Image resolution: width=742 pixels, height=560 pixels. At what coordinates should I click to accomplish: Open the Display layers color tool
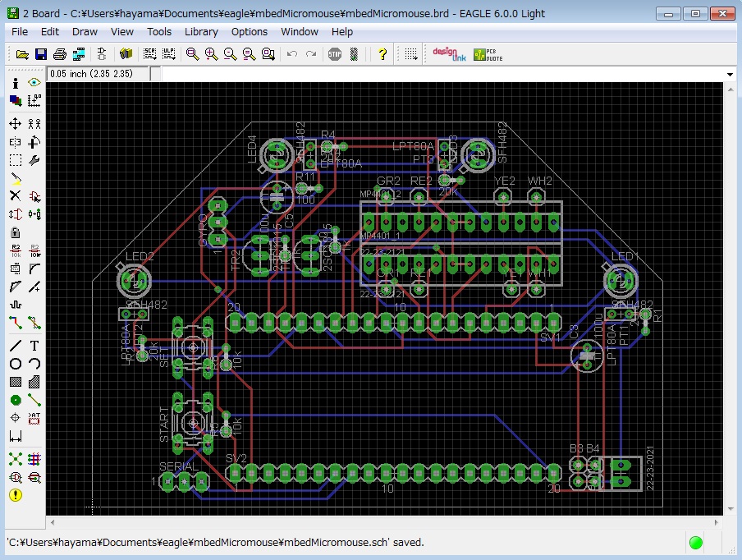click(15, 100)
